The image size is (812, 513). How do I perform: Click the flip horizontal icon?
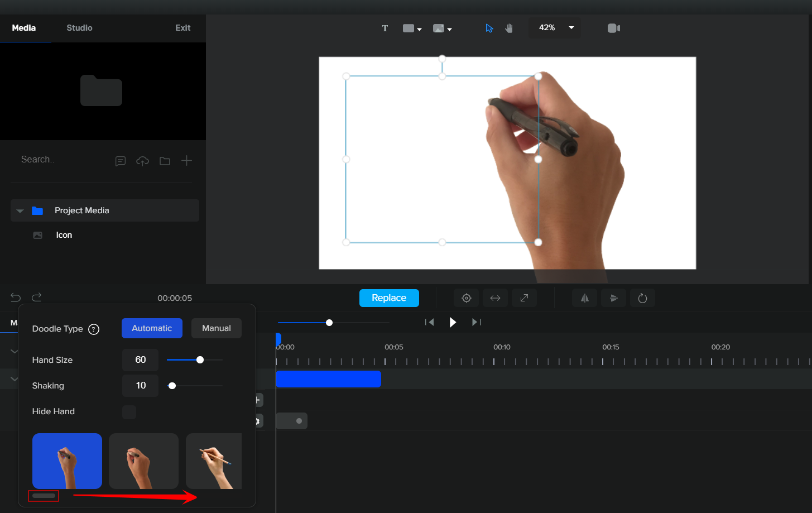pyautogui.click(x=585, y=298)
